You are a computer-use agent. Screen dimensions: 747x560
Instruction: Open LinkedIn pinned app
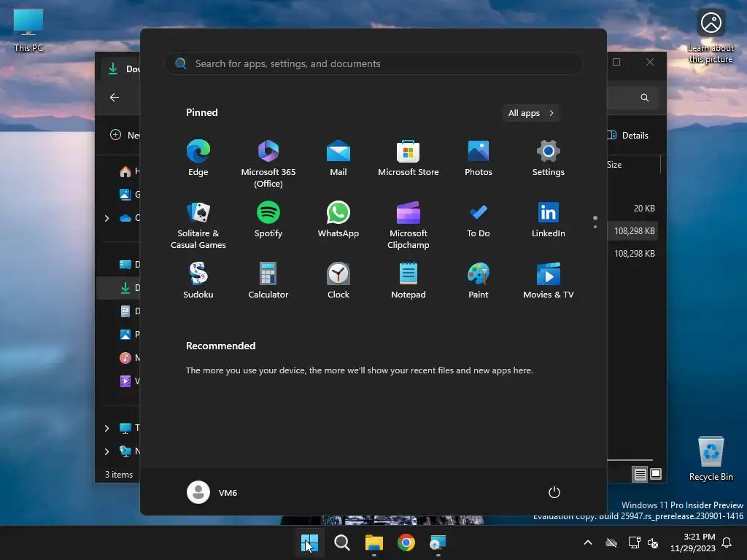(x=549, y=219)
